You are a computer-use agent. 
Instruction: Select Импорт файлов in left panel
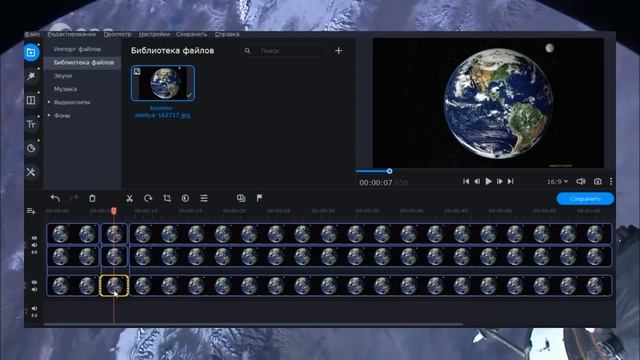pyautogui.click(x=78, y=49)
